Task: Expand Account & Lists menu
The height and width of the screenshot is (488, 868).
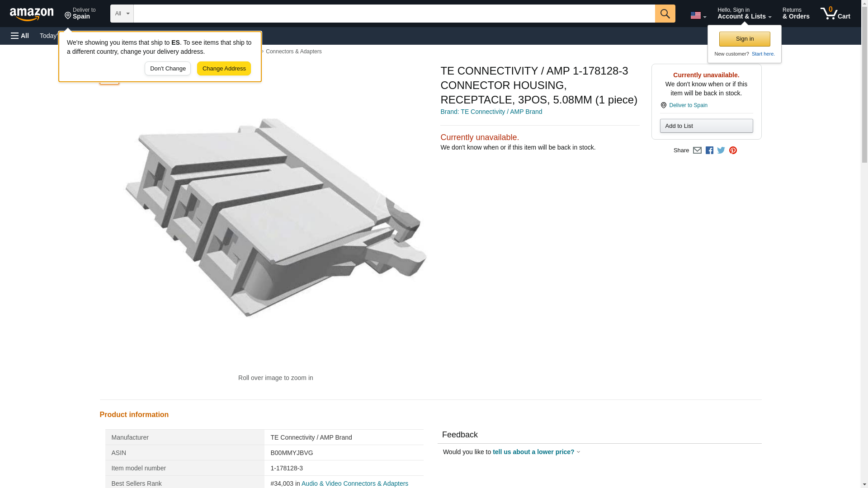Action: coord(744,14)
